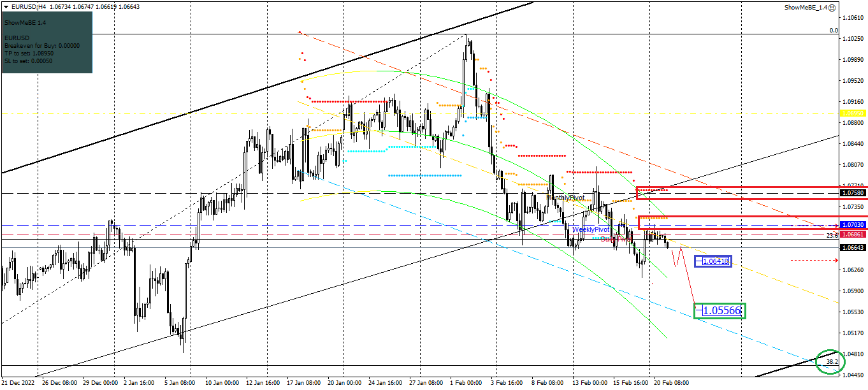The image size is (868, 390).
Task: Open the EURUSD,H4 chart dropdown arrow
Action: pos(5,6)
